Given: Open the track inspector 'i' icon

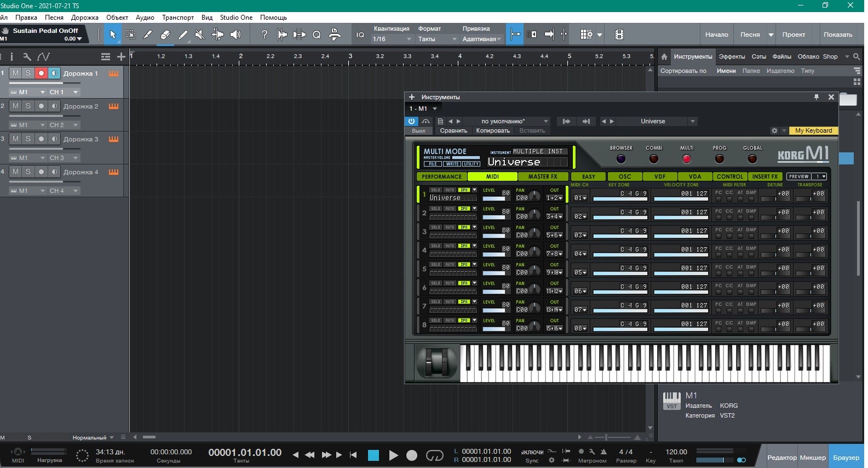Looking at the screenshot, I should [12, 56].
